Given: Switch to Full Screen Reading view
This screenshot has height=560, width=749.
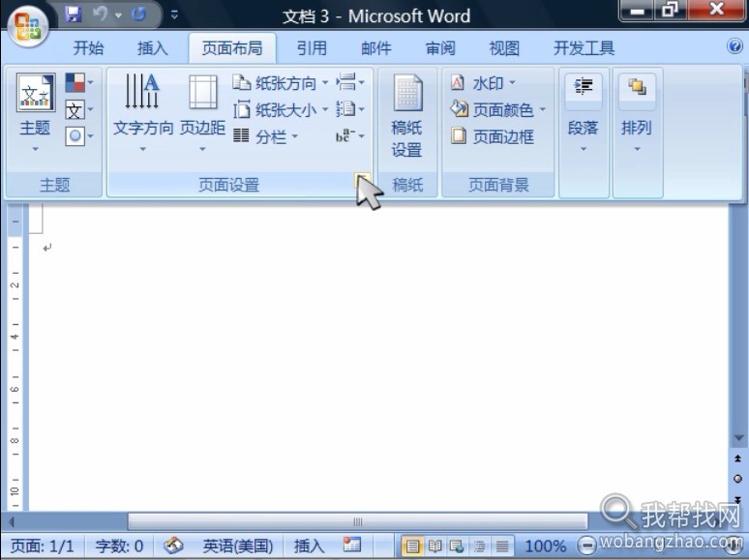Looking at the screenshot, I should pos(434,545).
